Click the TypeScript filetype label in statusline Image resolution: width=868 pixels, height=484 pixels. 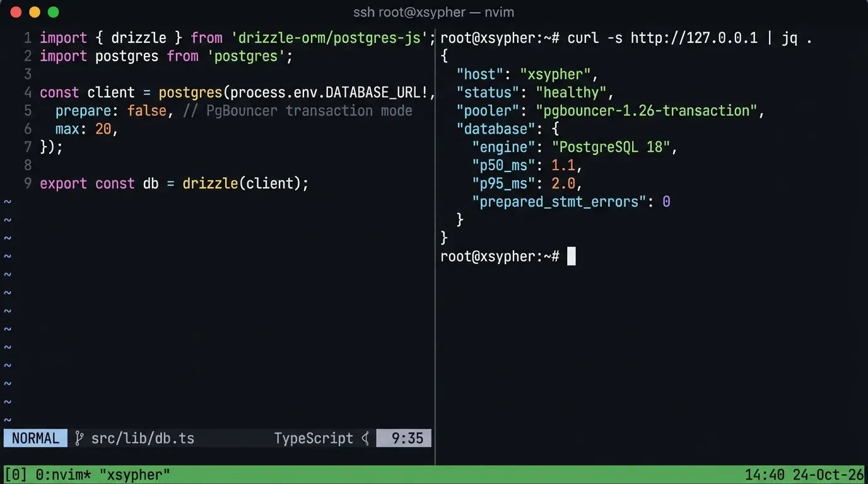314,438
